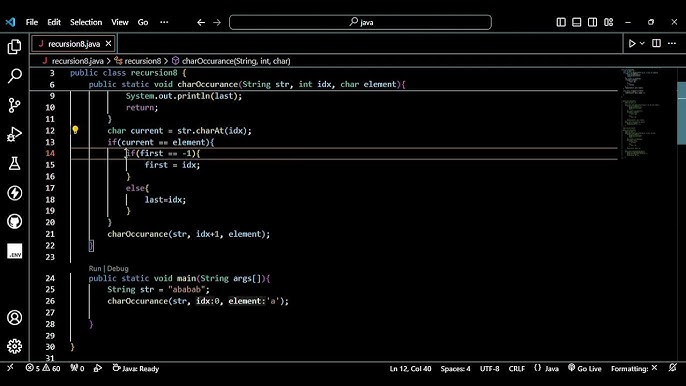Toggle the secondary side bar layout button
The image size is (686, 386).
592,22
